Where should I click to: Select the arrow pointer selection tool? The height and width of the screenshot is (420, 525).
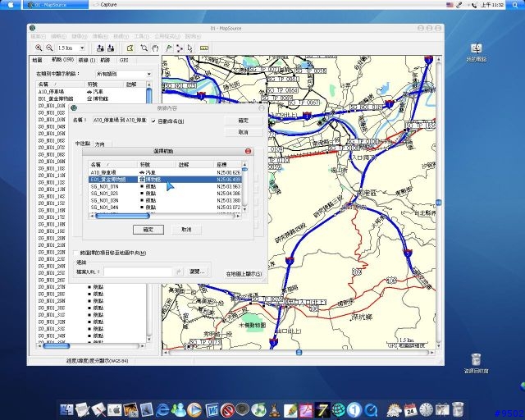coord(189,48)
